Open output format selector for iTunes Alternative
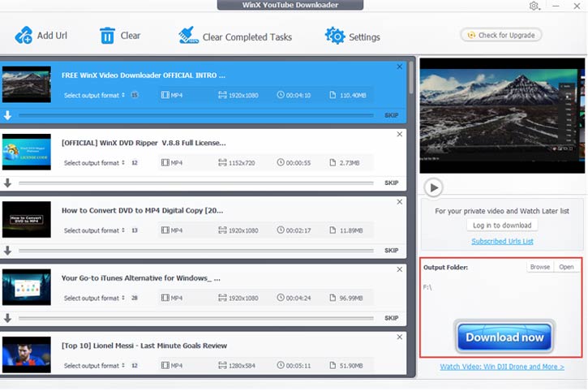 point(95,298)
